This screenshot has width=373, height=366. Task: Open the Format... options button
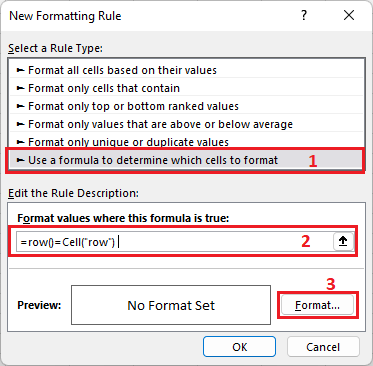tap(317, 305)
